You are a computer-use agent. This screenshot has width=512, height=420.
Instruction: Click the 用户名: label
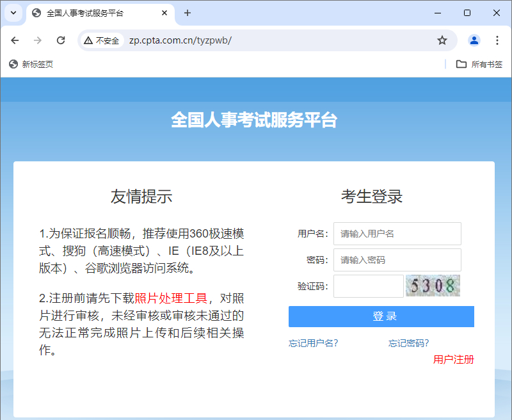(312, 234)
